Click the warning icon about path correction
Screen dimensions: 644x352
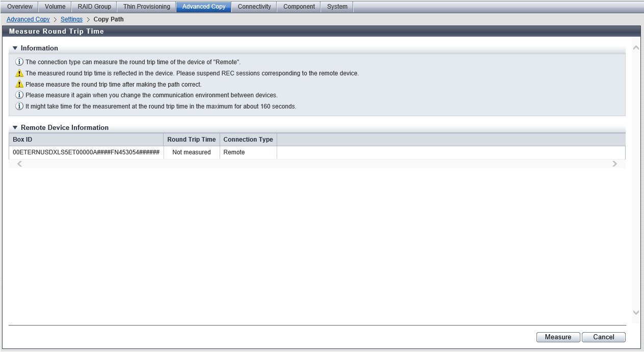19,85
